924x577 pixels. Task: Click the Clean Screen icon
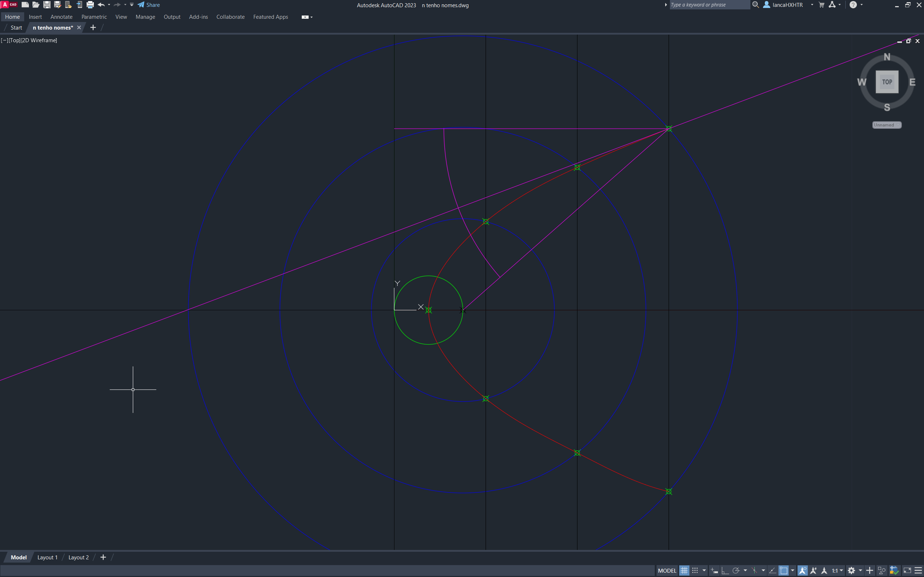907,571
